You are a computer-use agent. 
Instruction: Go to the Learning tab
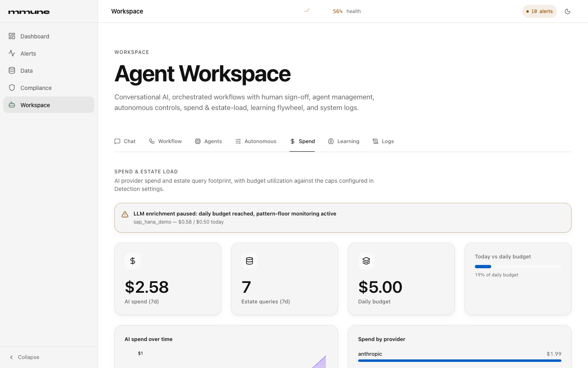[x=344, y=141]
